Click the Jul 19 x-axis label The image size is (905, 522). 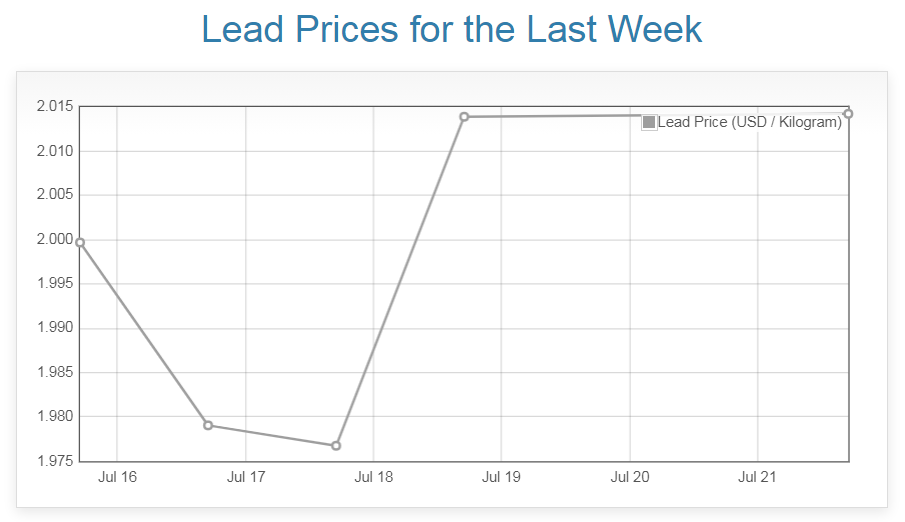point(501,478)
